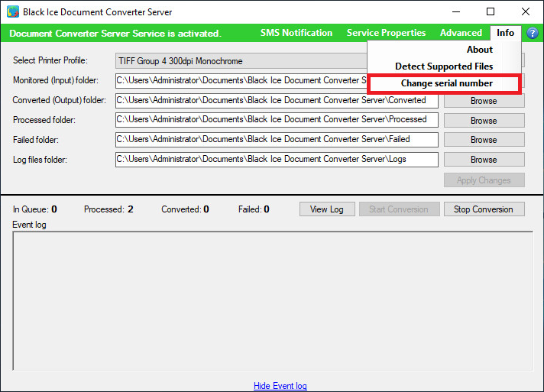544x392 pixels.
Task: Click the Failed folder path field
Action: point(277,140)
